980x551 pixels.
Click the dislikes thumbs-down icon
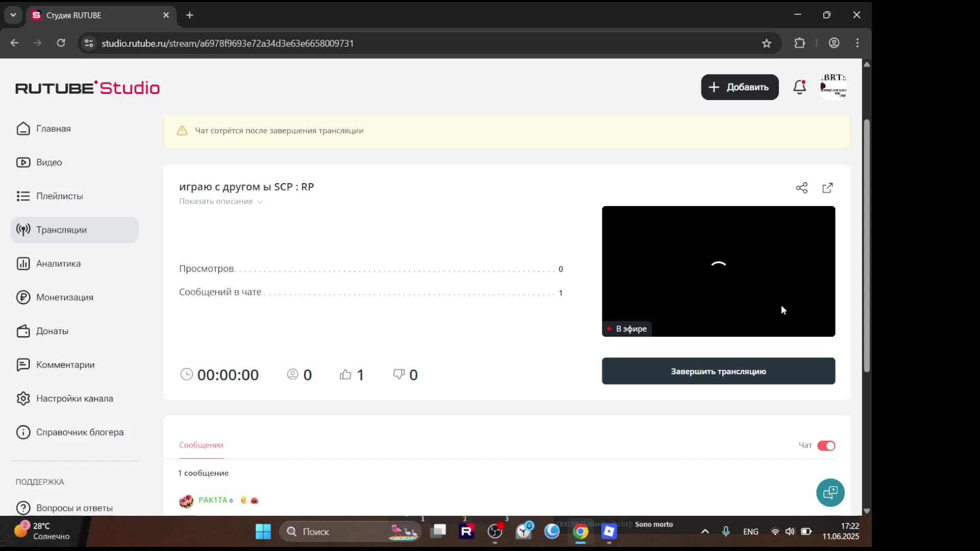tap(399, 374)
